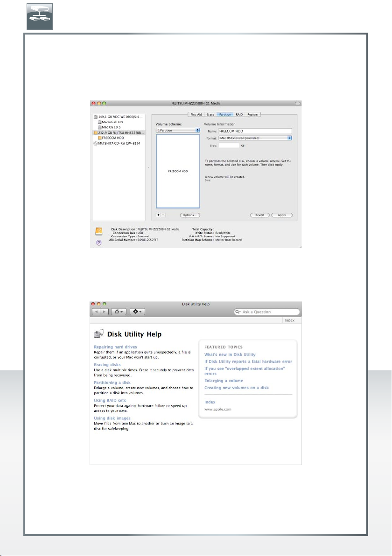392x556 pixels.
Task: Click the "Write Status : Read/Write" text
Action: [213, 233]
